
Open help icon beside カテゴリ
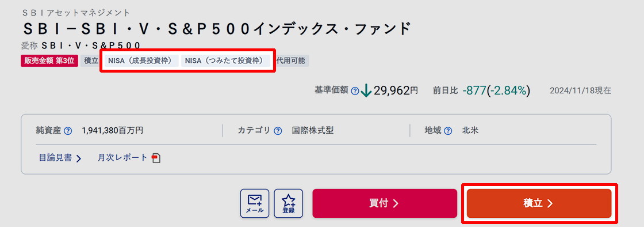click(x=278, y=131)
